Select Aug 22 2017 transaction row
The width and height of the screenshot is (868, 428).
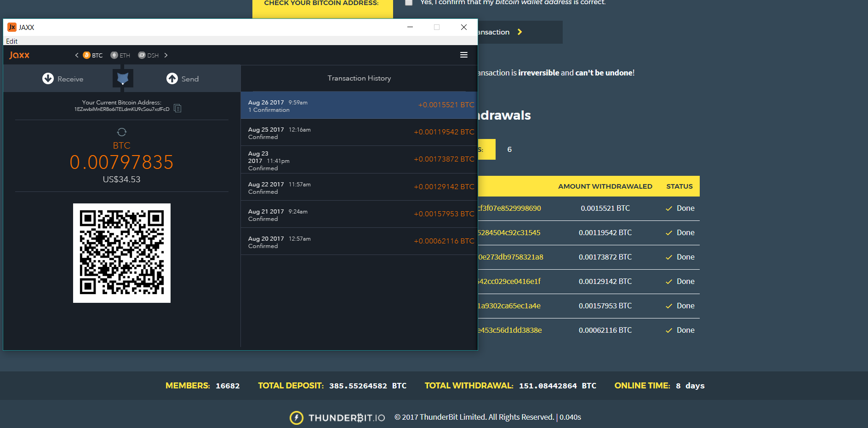click(359, 187)
